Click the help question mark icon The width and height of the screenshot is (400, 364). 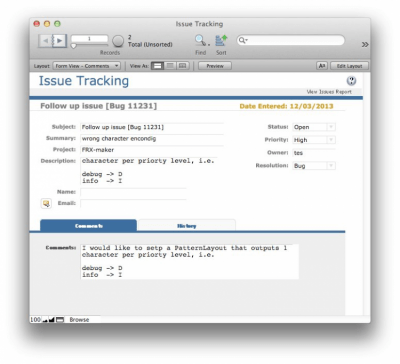351,80
